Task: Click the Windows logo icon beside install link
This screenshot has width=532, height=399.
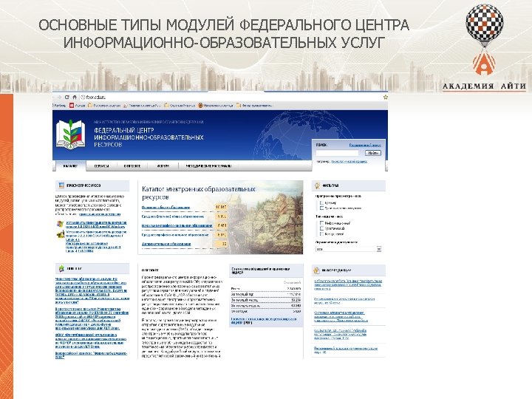Action: point(61,225)
